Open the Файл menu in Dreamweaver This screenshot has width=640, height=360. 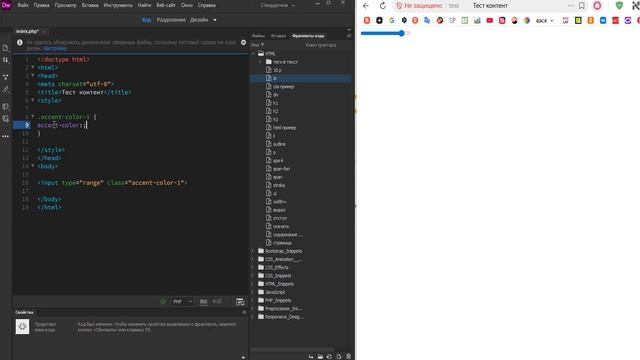[x=23, y=5]
